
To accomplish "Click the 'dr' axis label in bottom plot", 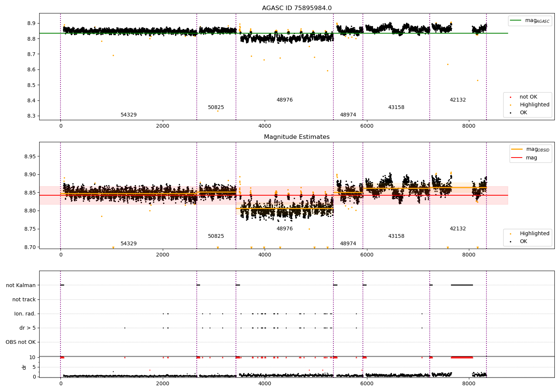I will click(24, 367).
